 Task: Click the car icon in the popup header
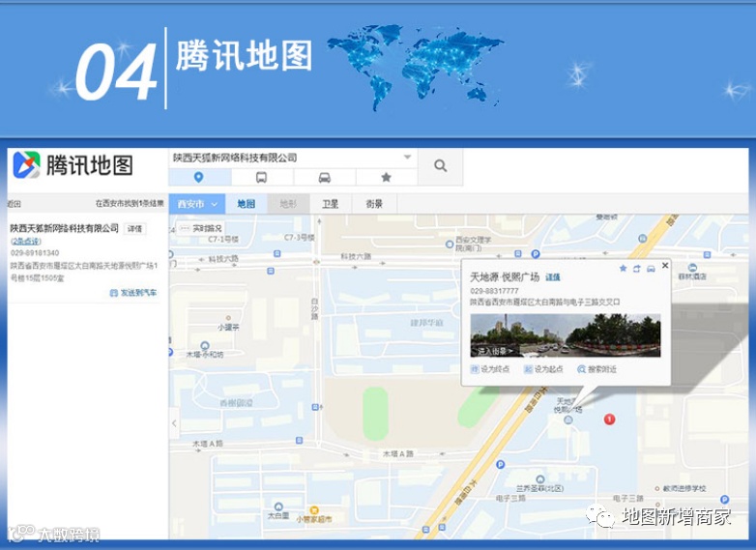651,269
